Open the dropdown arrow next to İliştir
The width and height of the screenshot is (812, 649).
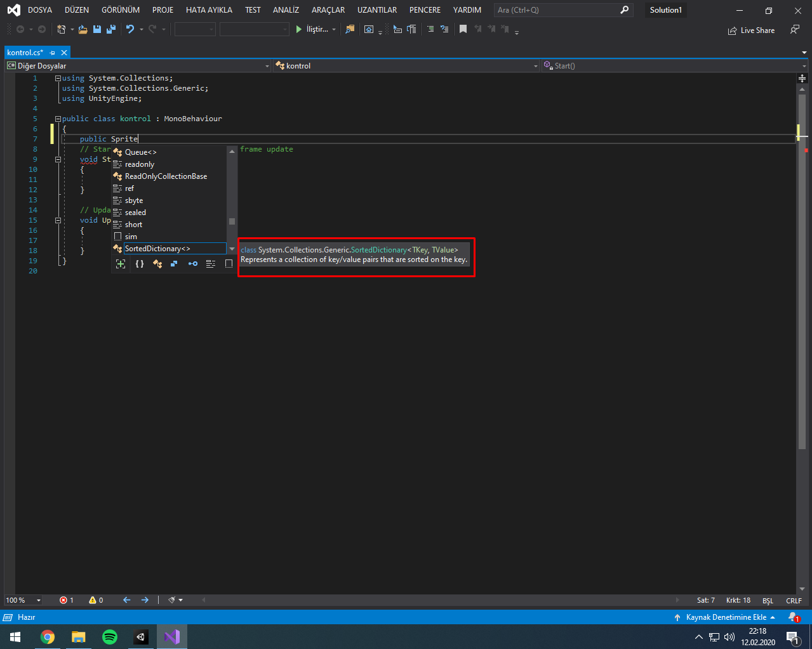pos(334,29)
